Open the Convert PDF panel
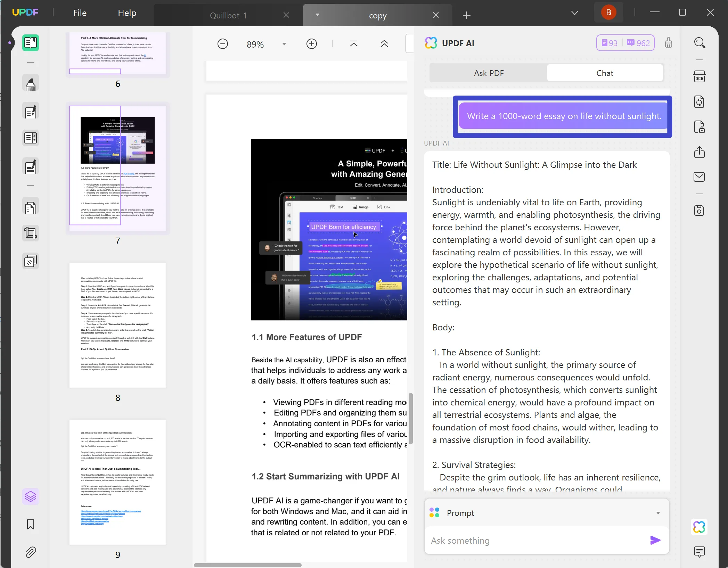The height and width of the screenshot is (568, 728). tap(700, 101)
